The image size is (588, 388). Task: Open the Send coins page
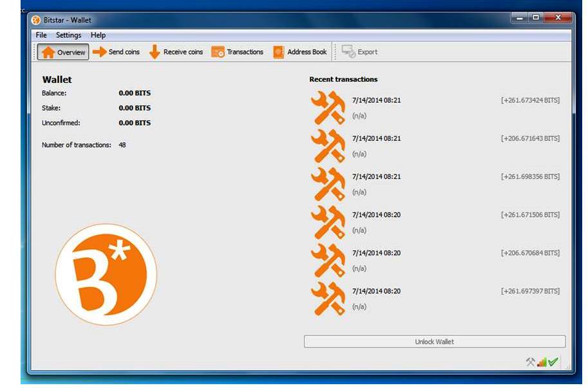(x=117, y=51)
